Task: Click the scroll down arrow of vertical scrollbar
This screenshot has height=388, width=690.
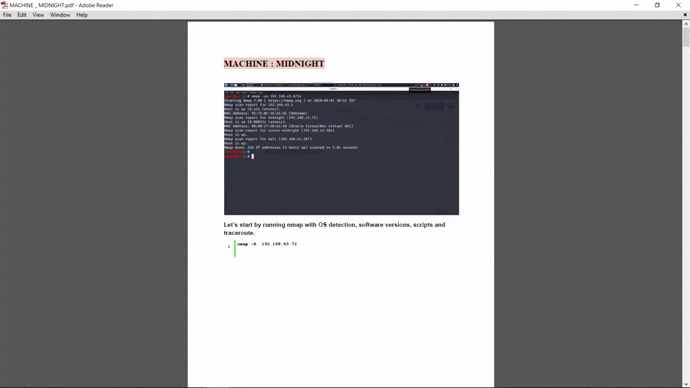Action: tap(686, 384)
